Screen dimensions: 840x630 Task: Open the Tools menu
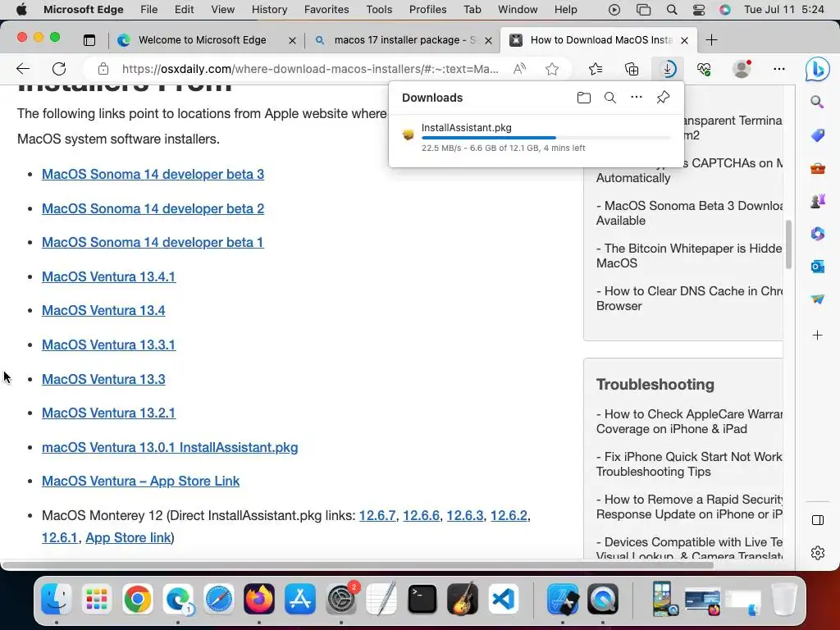pos(379,10)
